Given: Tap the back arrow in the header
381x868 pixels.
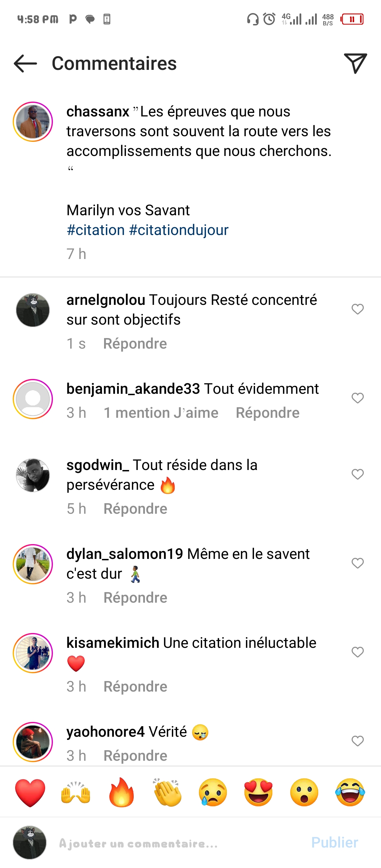Looking at the screenshot, I should click(x=25, y=64).
